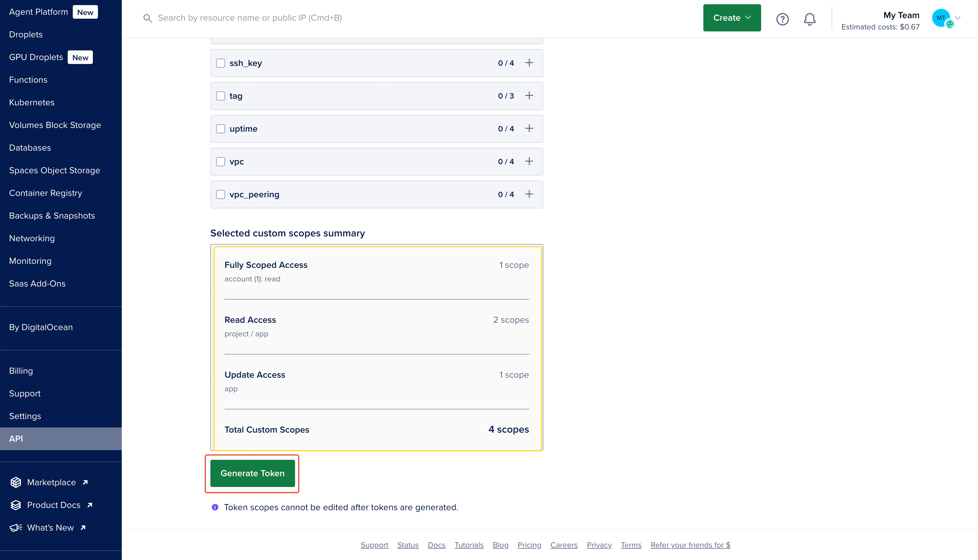Click the Fully Scoped Access heading
978x560 pixels.
[x=266, y=265]
